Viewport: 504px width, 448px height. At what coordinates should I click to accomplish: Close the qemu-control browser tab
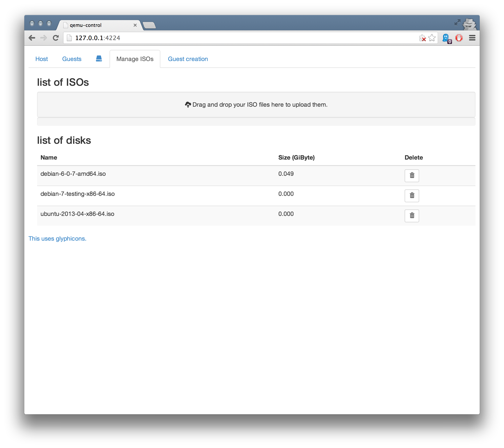(x=135, y=25)
